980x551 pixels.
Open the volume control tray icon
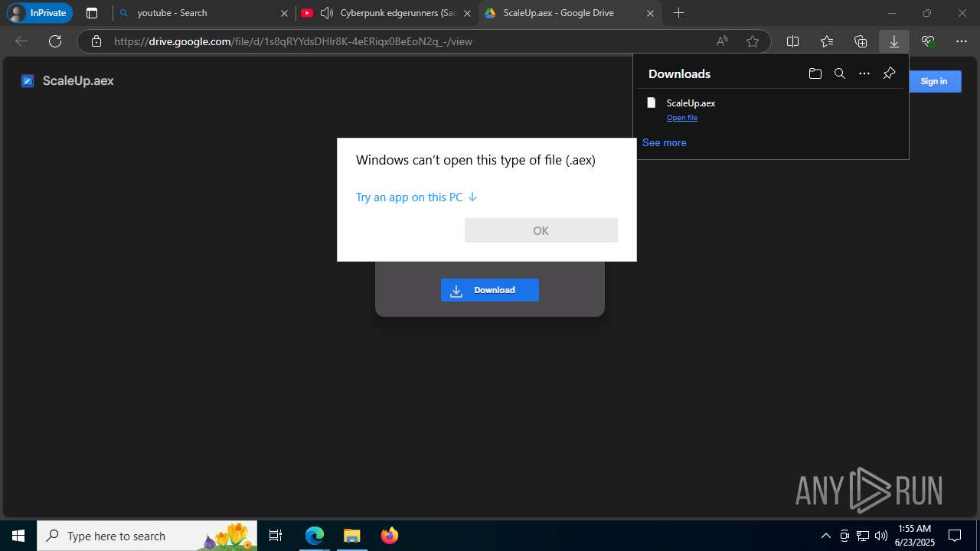tap(881, 536)
